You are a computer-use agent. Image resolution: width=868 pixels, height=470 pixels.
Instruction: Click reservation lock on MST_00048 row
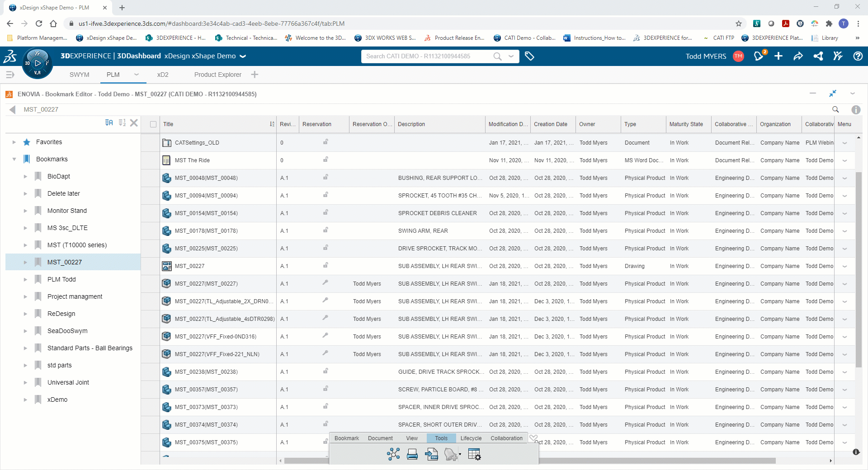(x=325, y=177)
